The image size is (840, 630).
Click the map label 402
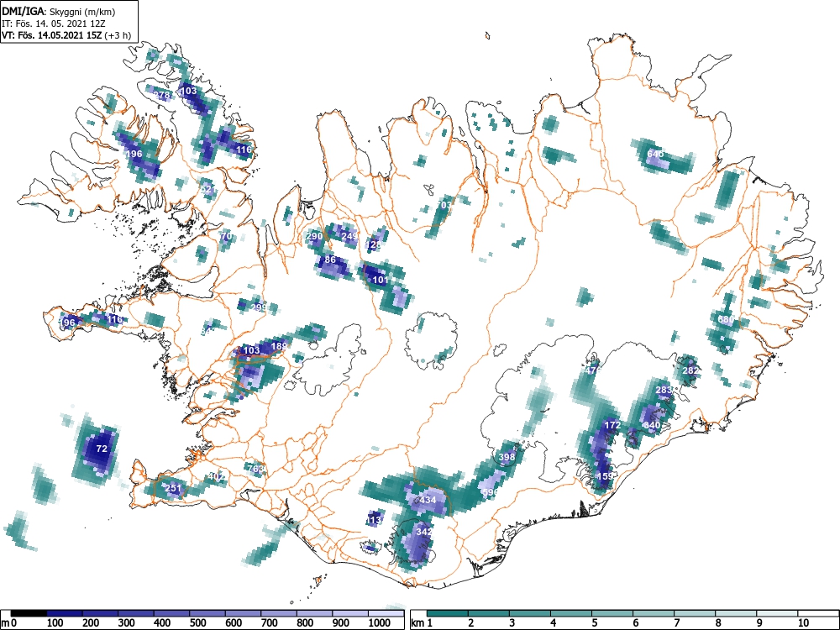217,476
